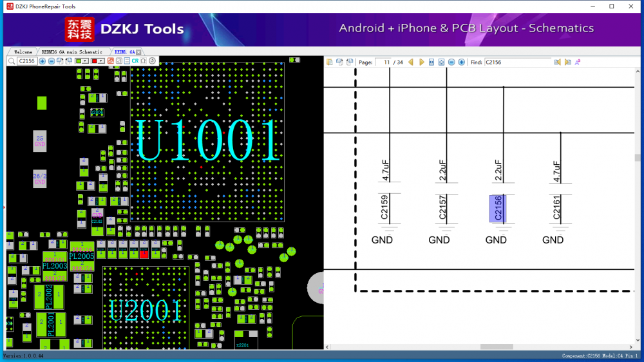The height and width of the screenshot is (362, 644).
Task: Select the REDMi 6A layout tab
Action: tap(124, 52)
